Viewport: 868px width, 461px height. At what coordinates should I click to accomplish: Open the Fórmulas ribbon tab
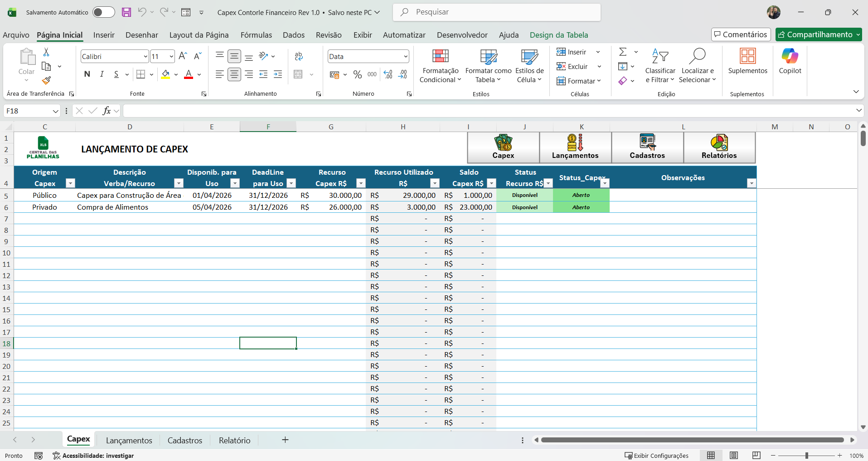(256, 35)
